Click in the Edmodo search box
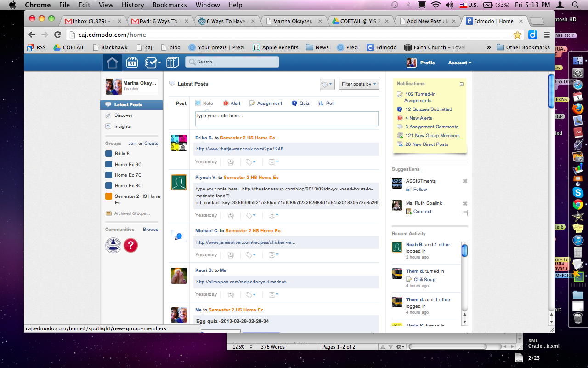 (x=232, y=62)
